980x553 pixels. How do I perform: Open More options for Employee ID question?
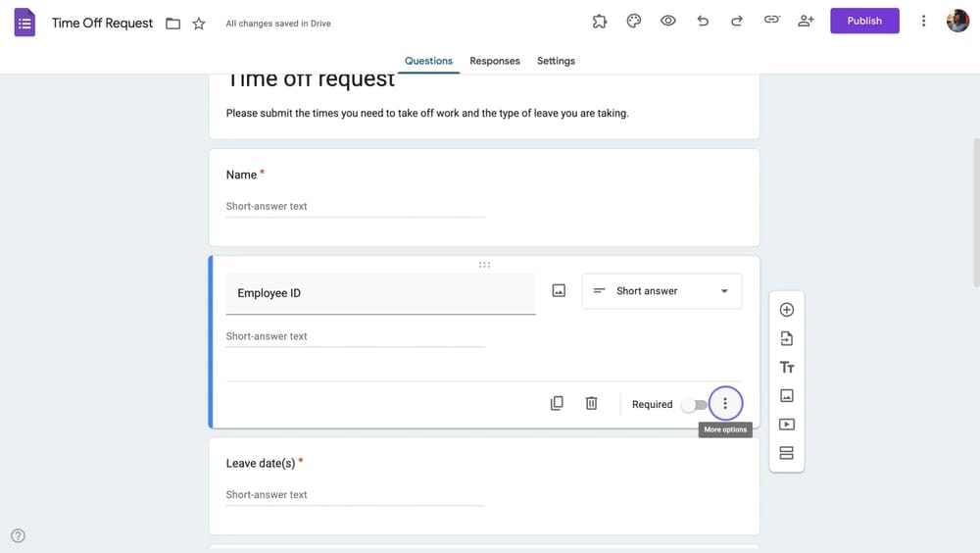coord(725,404)
